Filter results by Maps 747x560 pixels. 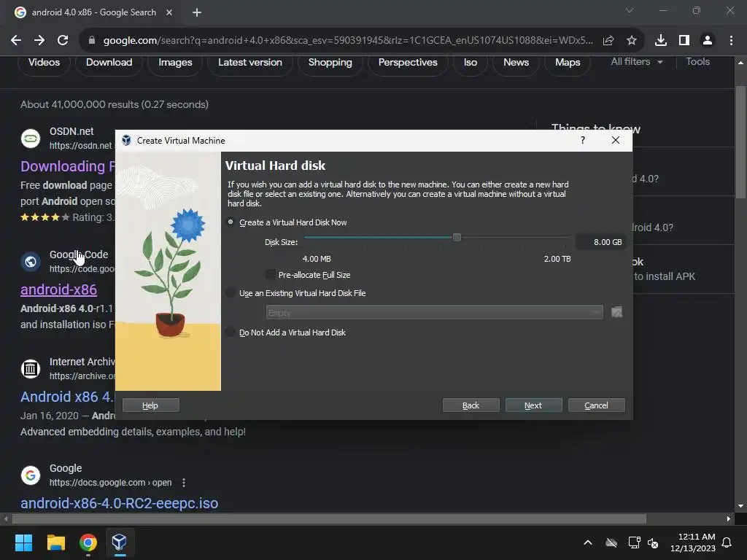[568, 63]
